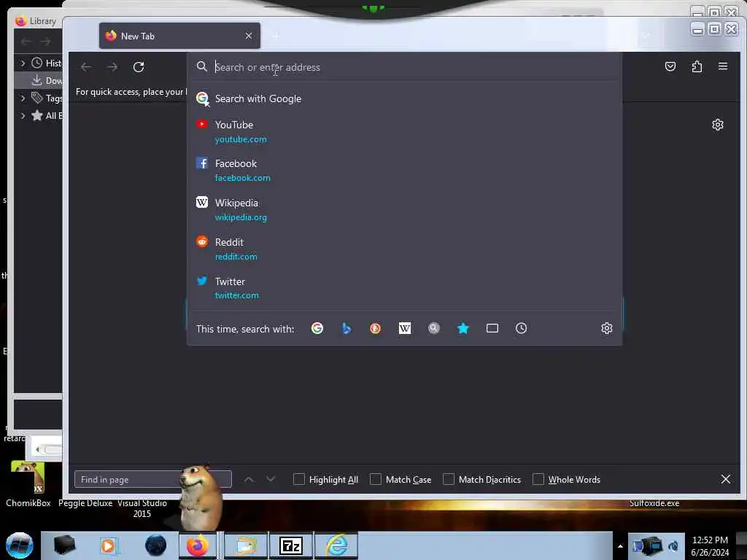Viewport: 747px width, 560px height.
Task: Click the Library back arrow button
Action: point(26,42)
